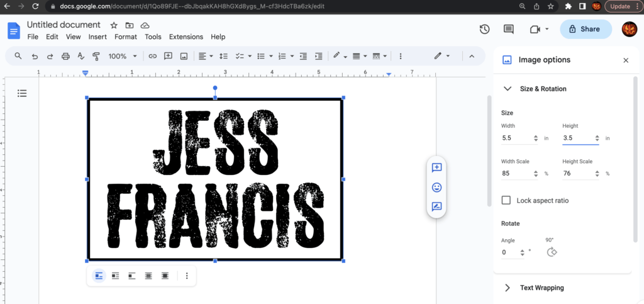This screenshot has width=644, height=304.
Task: Add emoji reaction from side floating bar
Action: tap(436, 187)
